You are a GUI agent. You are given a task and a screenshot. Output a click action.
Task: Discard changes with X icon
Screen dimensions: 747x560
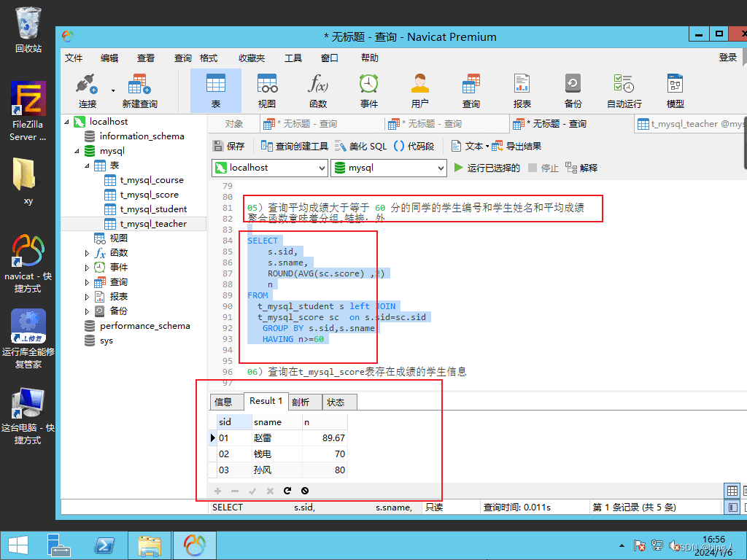pos(270,491)
